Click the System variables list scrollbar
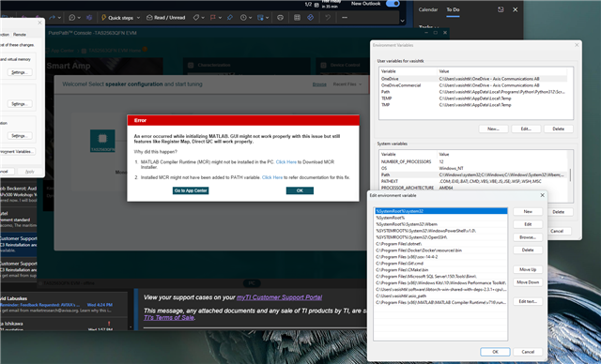Screen dimensions: 601x364 [x=571, y=175]
